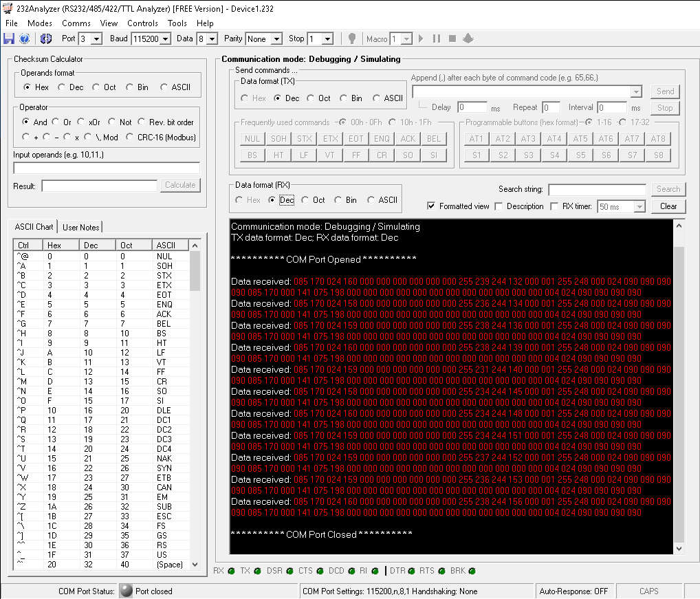Open the File menu
The height and width of the screenshot is (599, 700).
coord(12,23)
